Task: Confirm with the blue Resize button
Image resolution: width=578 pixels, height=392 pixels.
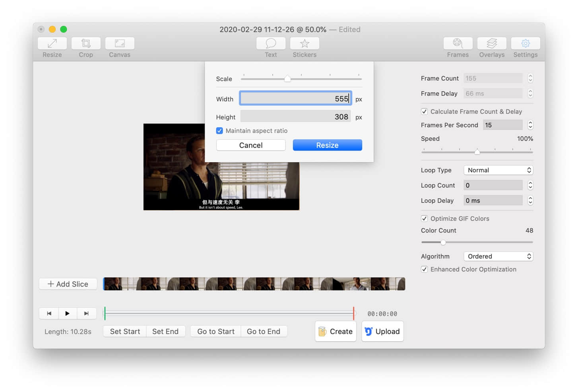Action: [327, 145]
